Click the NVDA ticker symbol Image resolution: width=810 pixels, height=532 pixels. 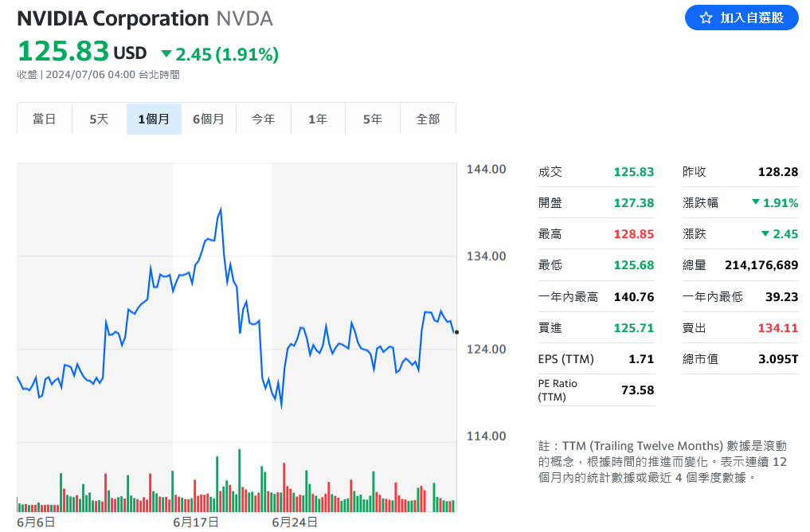pyautogui.click(x=245, y=18)
